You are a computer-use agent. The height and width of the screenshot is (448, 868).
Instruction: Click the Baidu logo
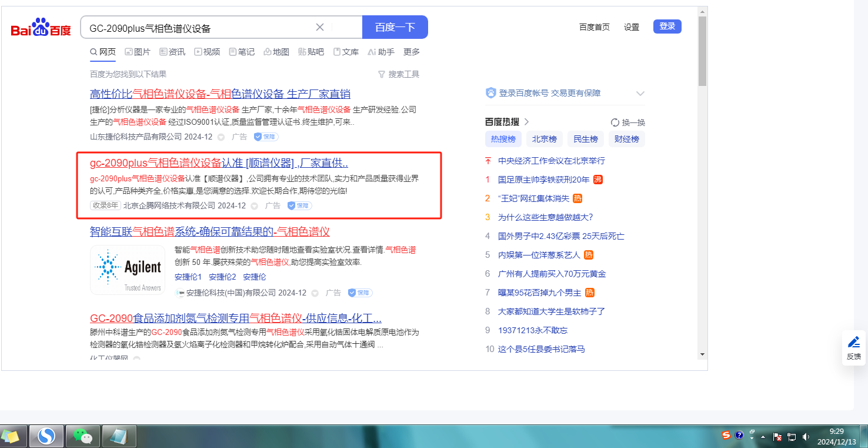pos(41,27)
